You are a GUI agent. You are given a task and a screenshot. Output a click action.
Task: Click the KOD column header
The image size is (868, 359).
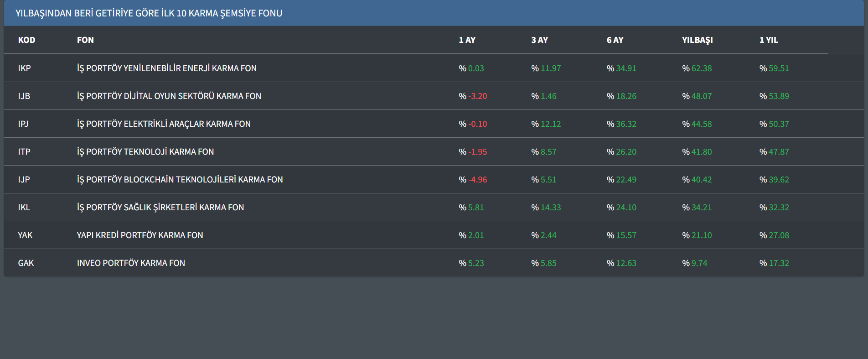(x=26, y=40)
